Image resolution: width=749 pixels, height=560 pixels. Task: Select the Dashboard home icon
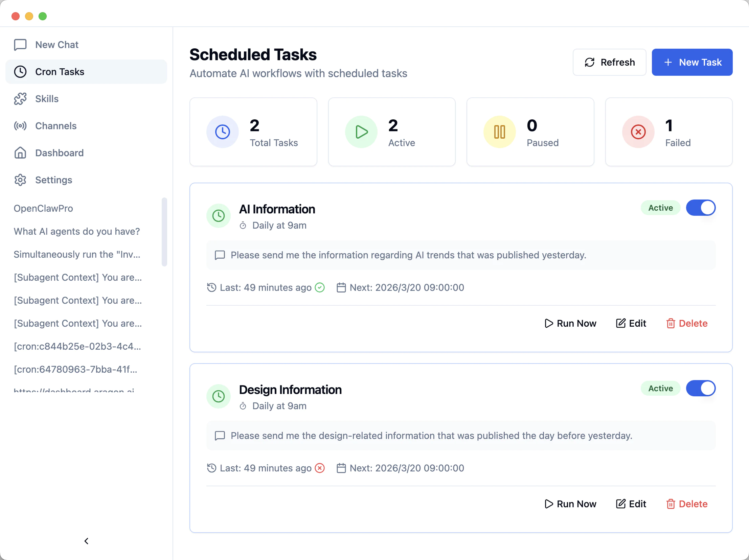tap(20, 153)
